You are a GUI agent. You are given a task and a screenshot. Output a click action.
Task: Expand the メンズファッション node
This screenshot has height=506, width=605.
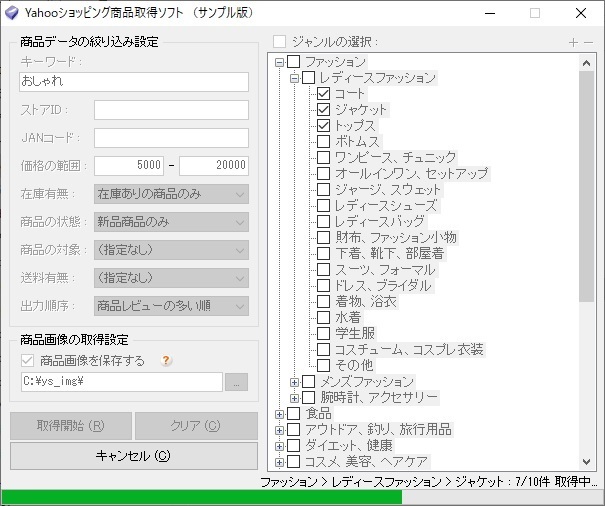coord(294,382)
